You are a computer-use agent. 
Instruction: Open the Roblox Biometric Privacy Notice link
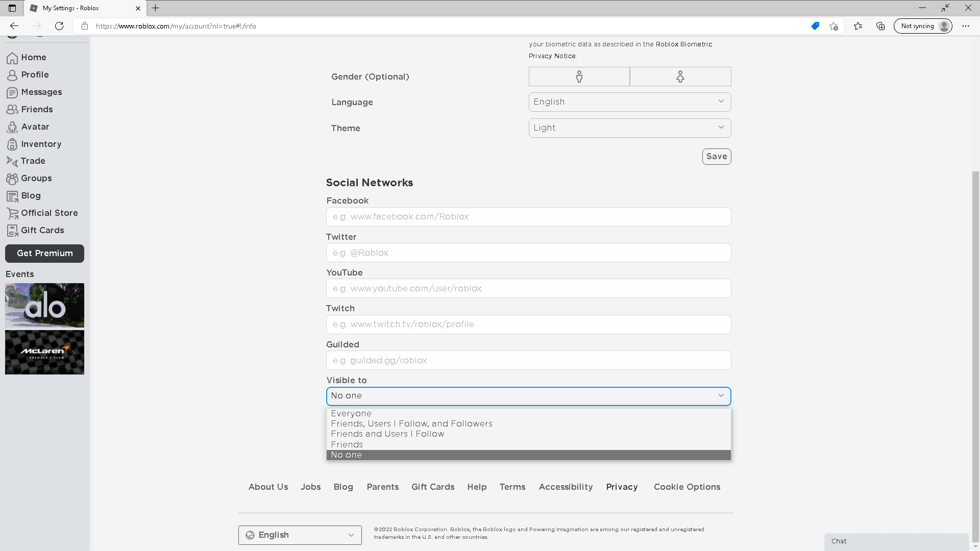point(684,44)
